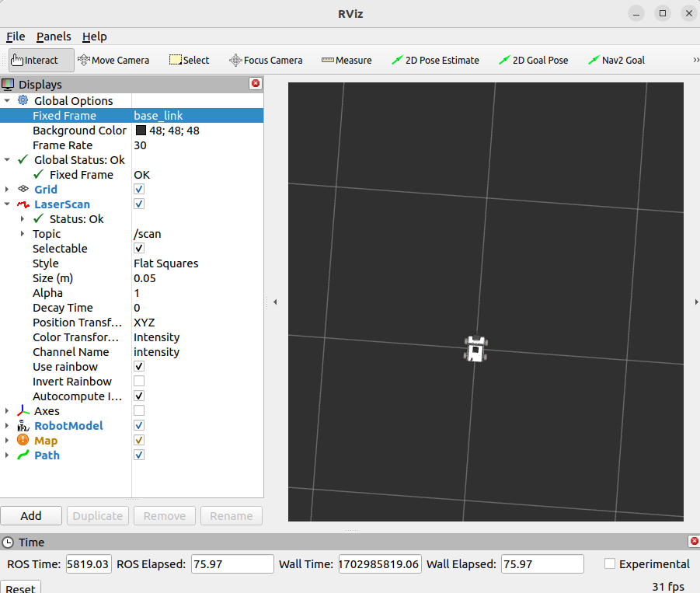The width and height of the screenshot is (700, 593).
Task: Expand the Map display properties
Action: (x=7, y=440)
